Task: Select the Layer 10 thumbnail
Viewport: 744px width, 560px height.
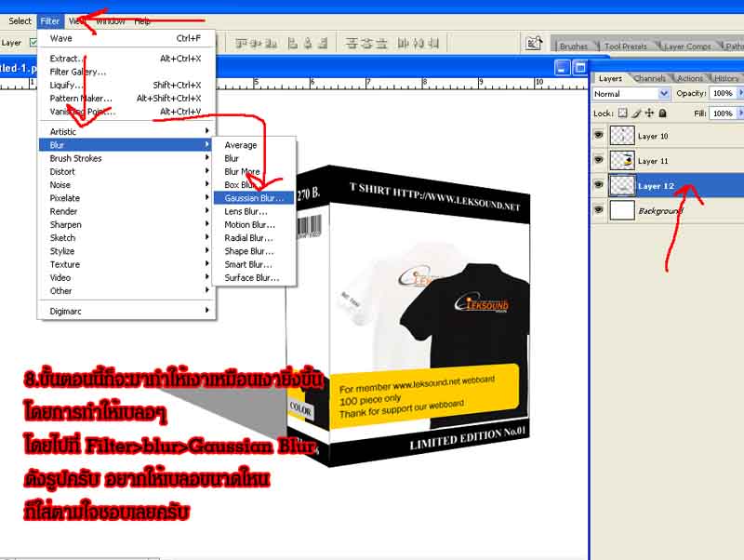Action: click(621, 135)
